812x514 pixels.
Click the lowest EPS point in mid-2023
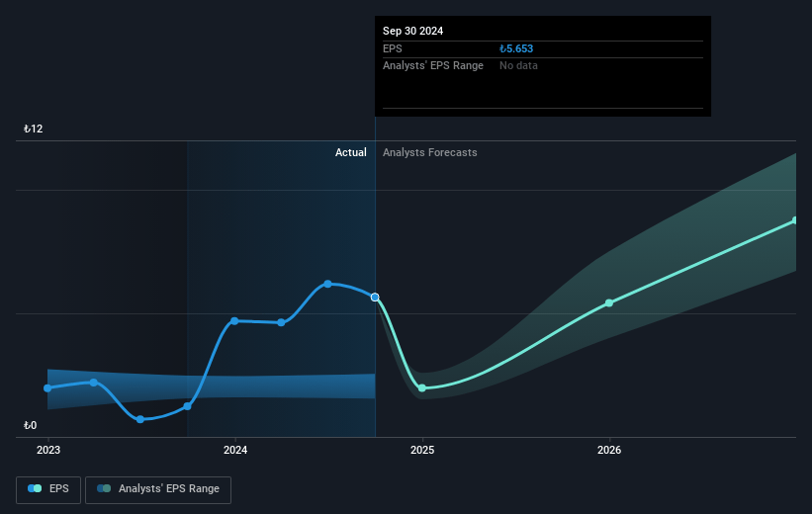tap(140, 419)
